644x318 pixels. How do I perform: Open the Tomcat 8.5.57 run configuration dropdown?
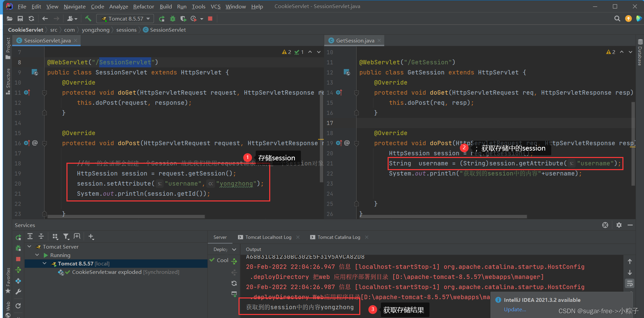(125, 19)
